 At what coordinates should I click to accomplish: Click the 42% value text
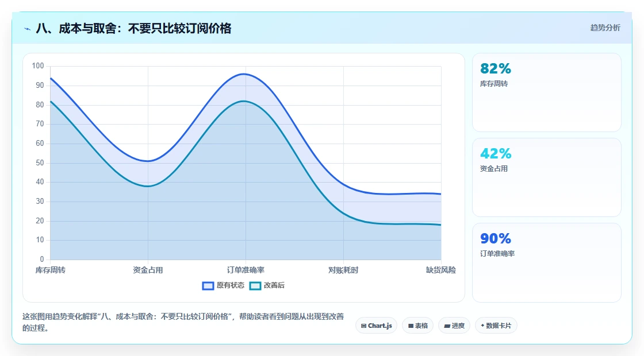pyautogui.click(x=495, y=153)
